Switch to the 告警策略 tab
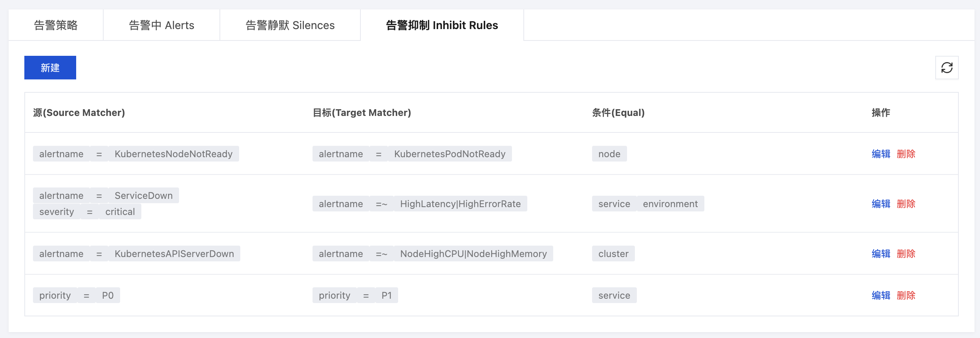980x338 pixels. (56, 25)
